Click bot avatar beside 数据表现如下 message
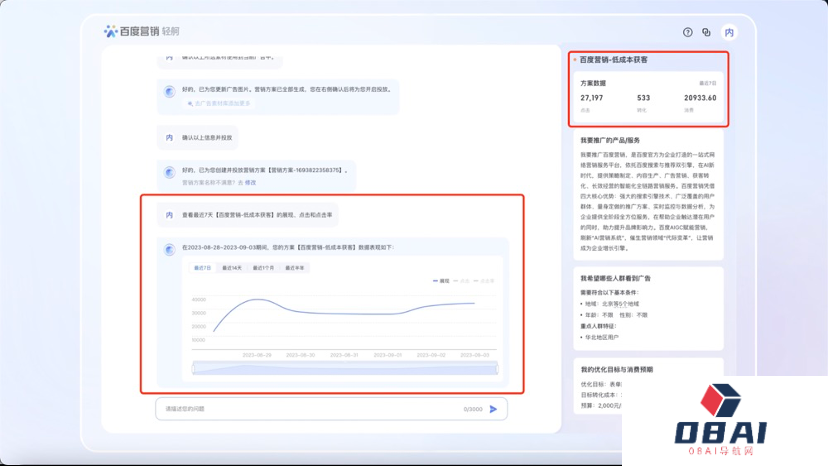The image size is (828, 466). 170,249
